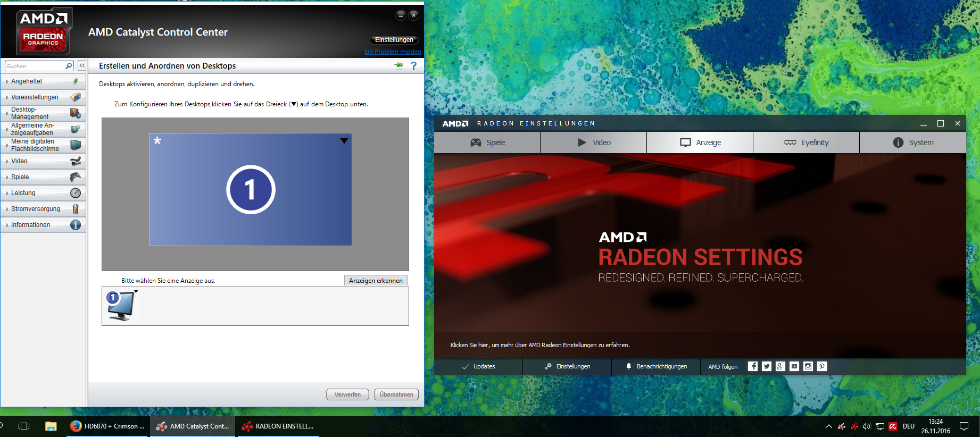Open the Video tab in Radeon Einstellungen
Image resolution: width=980 pixels, height=437 pixels.
click(594, 142)
